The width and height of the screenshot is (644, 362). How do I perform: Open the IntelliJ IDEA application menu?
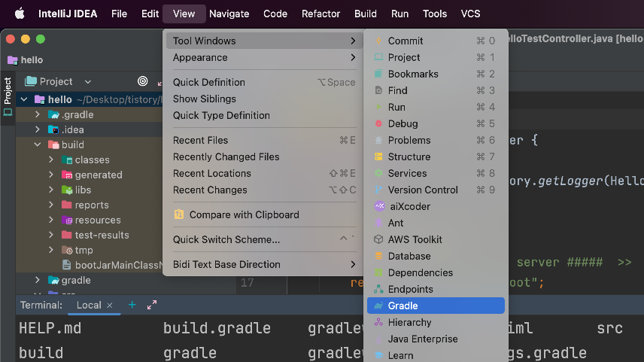point(68,14)
